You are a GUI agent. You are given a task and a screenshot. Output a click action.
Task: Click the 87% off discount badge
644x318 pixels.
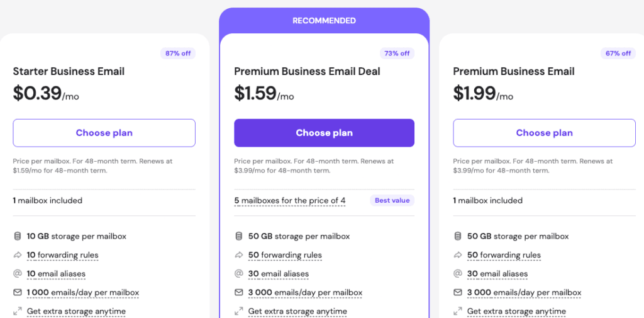pos(178,54)
